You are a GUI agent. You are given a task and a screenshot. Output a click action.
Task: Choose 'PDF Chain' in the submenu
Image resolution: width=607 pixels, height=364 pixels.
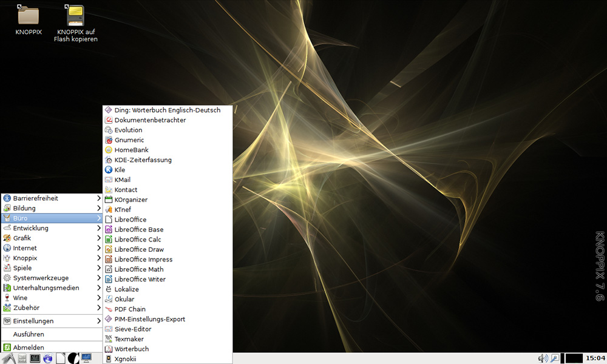click(x=168, y=309)
